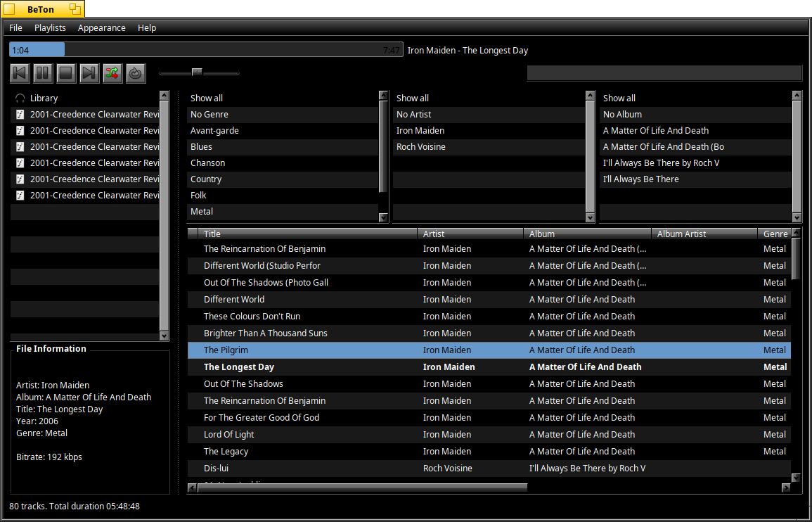
Task: Stop playback using the stop button
Action: [x=66, y=72]
